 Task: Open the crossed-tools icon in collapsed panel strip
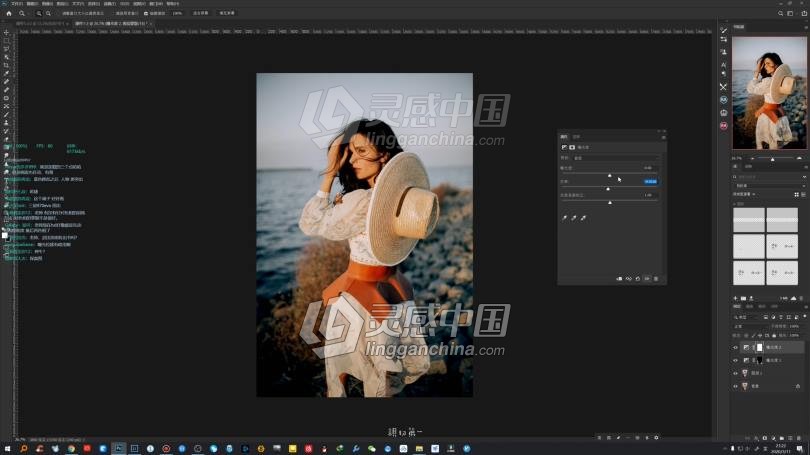tap(724, 87)
